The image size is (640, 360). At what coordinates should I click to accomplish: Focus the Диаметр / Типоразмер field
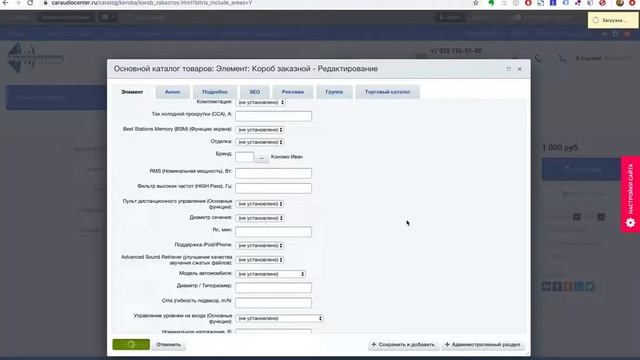pos(273,288)
